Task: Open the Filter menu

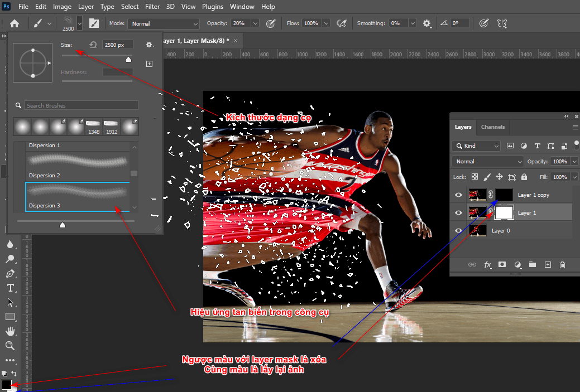Action: click(x=151, y=6)
